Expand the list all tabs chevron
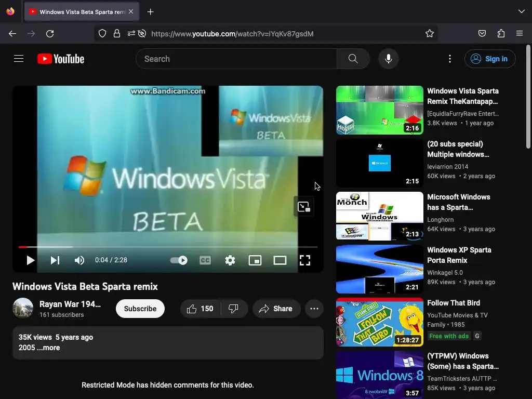 [522, 11]
